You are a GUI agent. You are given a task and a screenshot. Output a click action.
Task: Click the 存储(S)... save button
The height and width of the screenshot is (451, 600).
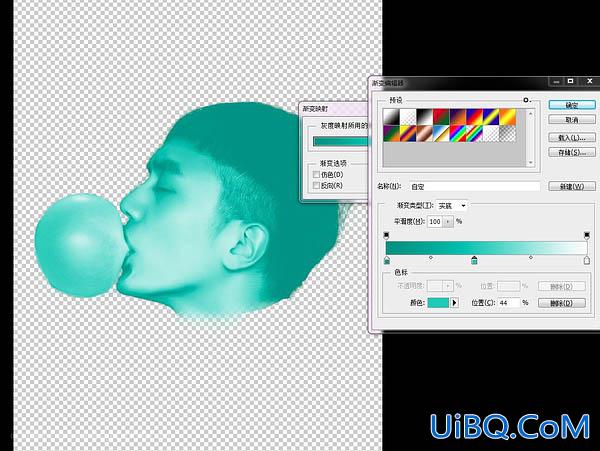coord(572,152)
